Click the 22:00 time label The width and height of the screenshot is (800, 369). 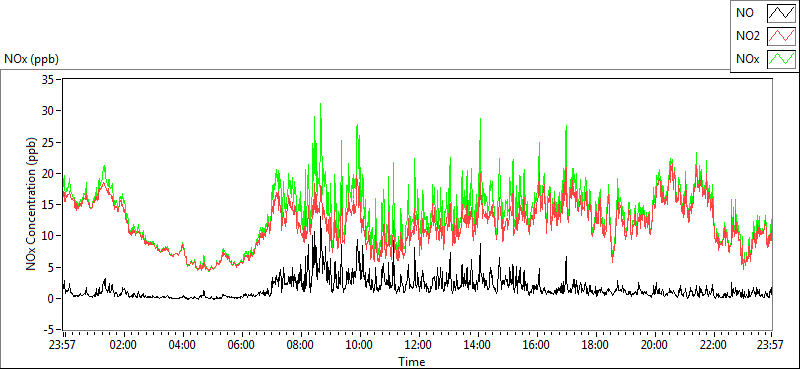(x=713, y=344)
